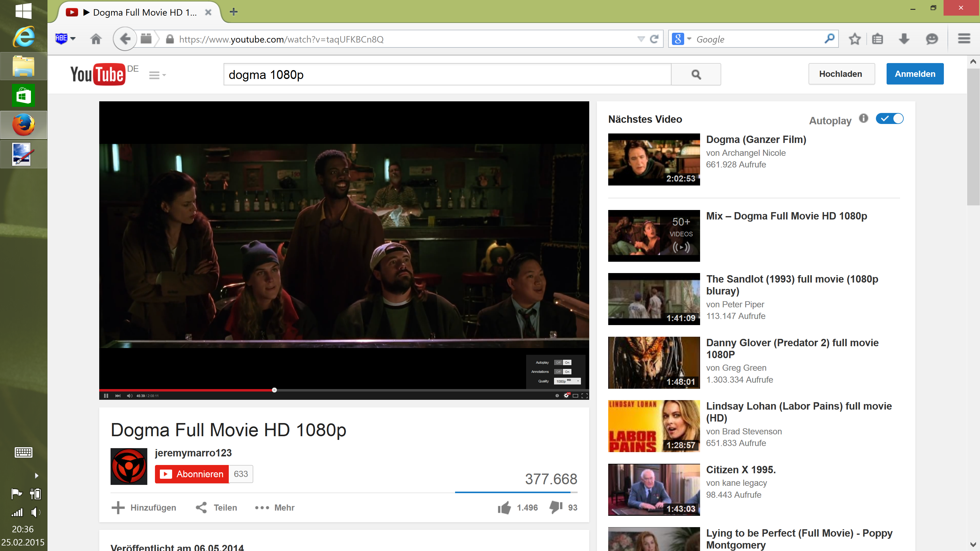The image size is (980, 551).
Task: Click the Autoplay info icon
Action: 864,118
